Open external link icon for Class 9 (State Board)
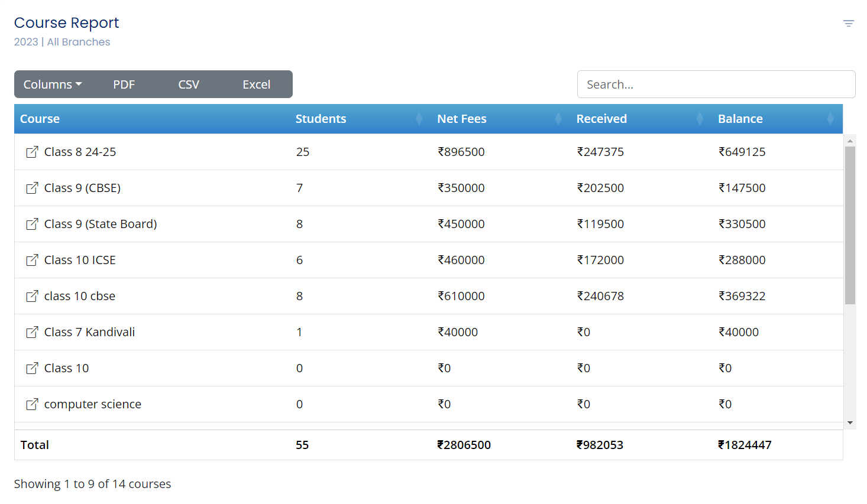 (x=32, y=224)
